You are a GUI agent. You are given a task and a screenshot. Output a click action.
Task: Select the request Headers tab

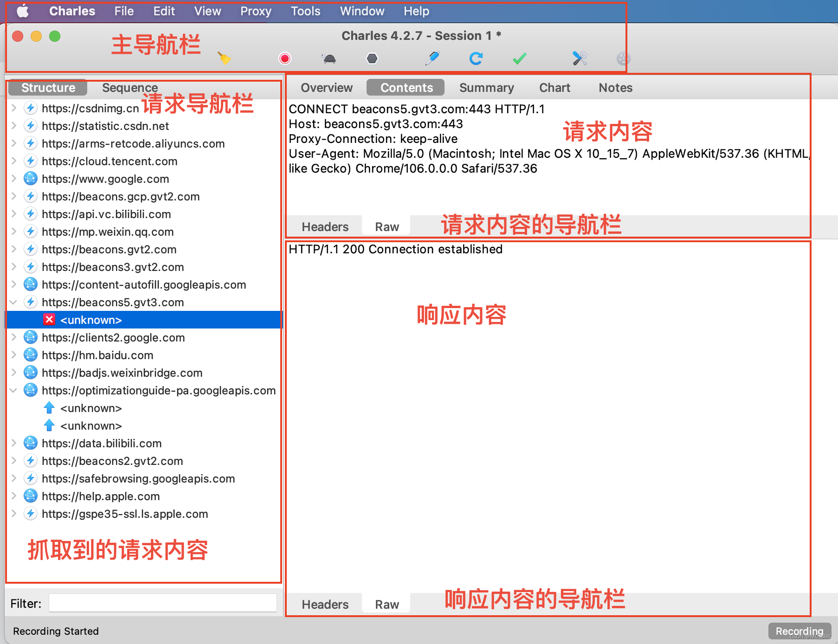325,227
